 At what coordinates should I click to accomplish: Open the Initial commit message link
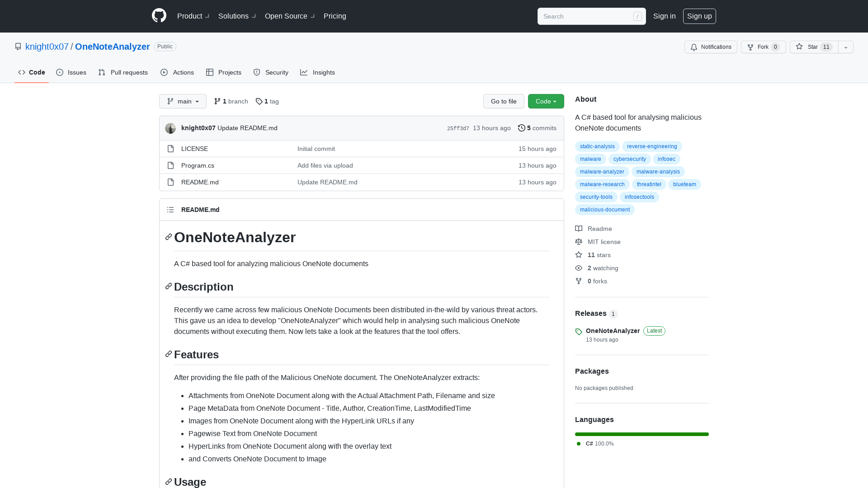click(316, 149)
